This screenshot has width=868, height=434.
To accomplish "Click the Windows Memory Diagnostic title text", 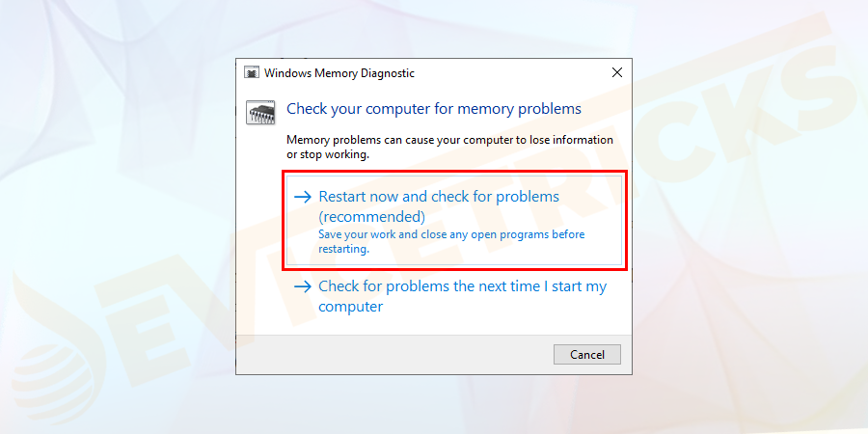I will coord(339,73).
